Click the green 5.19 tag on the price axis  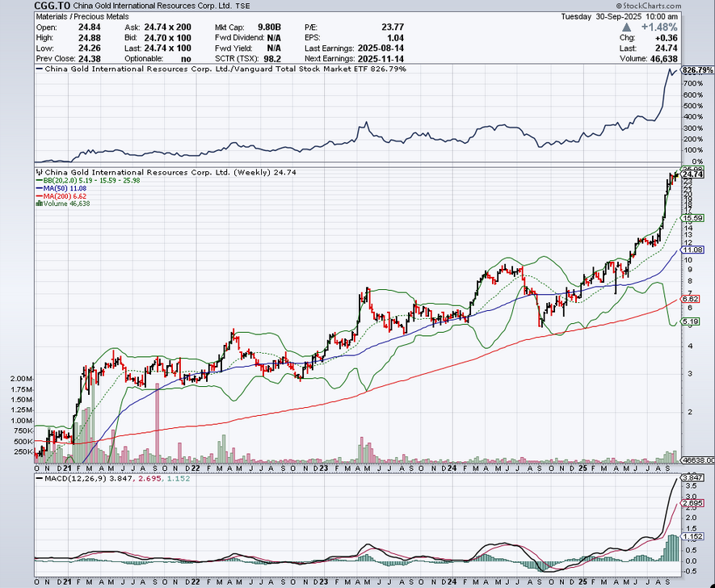point(691,321)
